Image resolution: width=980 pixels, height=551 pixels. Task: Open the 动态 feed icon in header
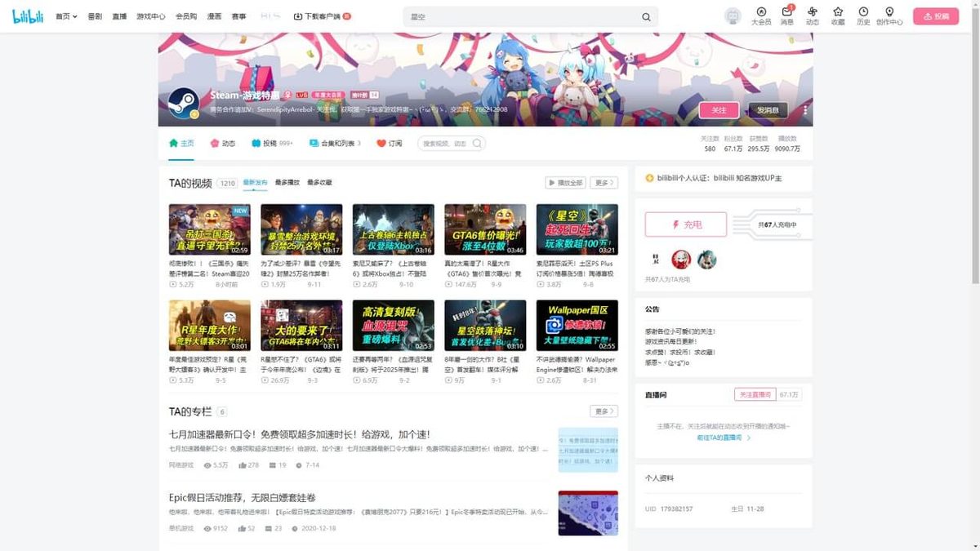coord(813,16)
